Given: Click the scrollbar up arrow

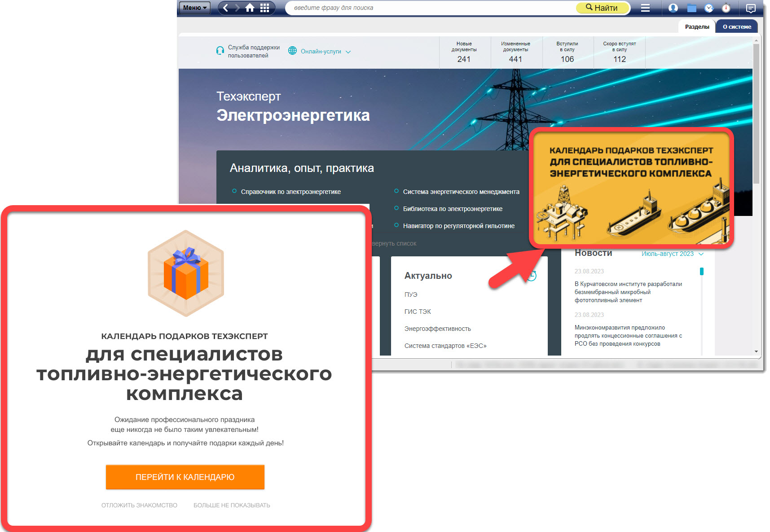Looking at the screenshot, I should tap(756, 40).
